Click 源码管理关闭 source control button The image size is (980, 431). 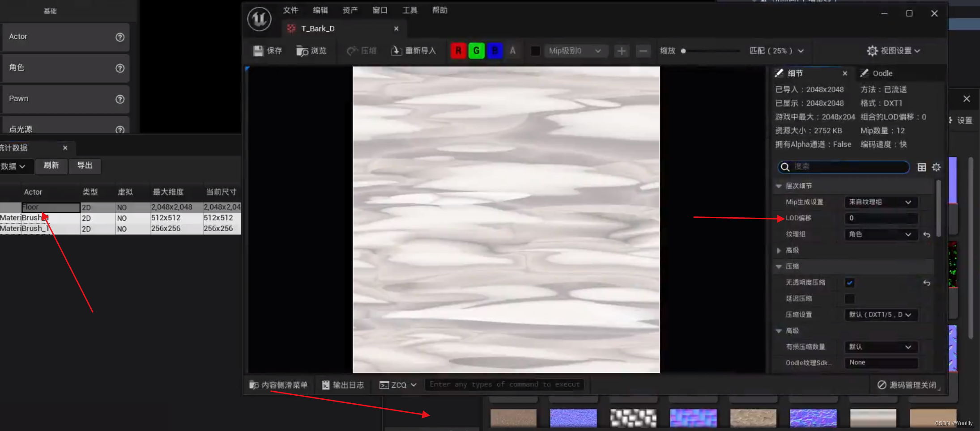coord(907,385)
